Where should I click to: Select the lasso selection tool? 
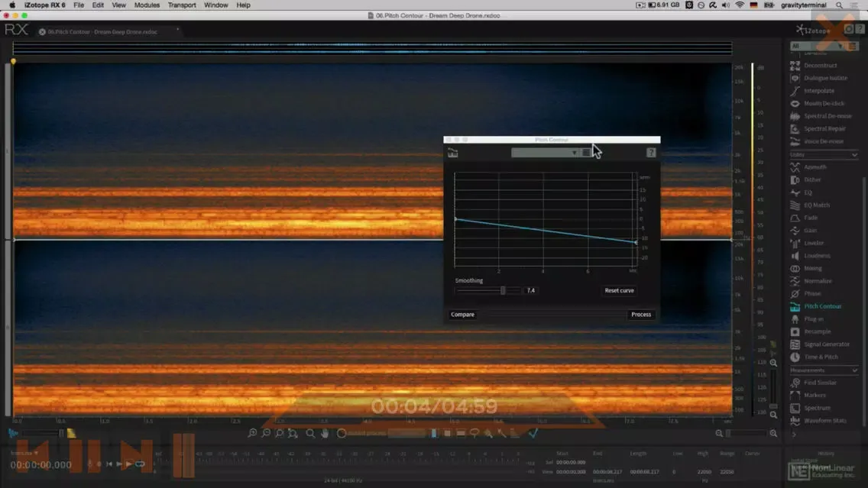(x=474, y=434)
